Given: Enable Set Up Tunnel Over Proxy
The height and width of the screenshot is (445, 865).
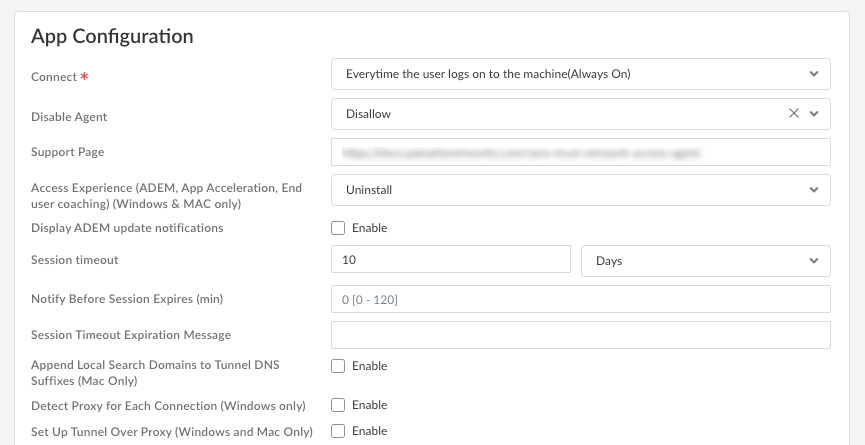Looking at the screenshot, I should (338, 431).
